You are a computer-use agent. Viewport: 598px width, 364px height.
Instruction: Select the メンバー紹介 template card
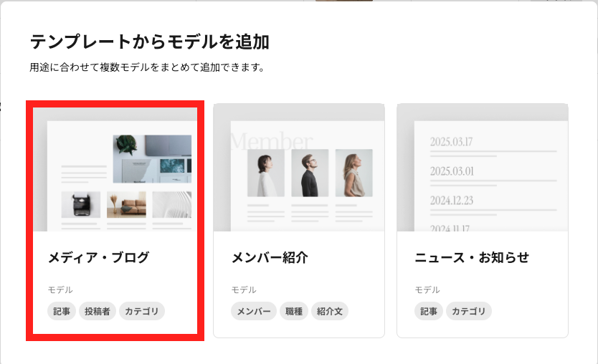click(299, 221)
